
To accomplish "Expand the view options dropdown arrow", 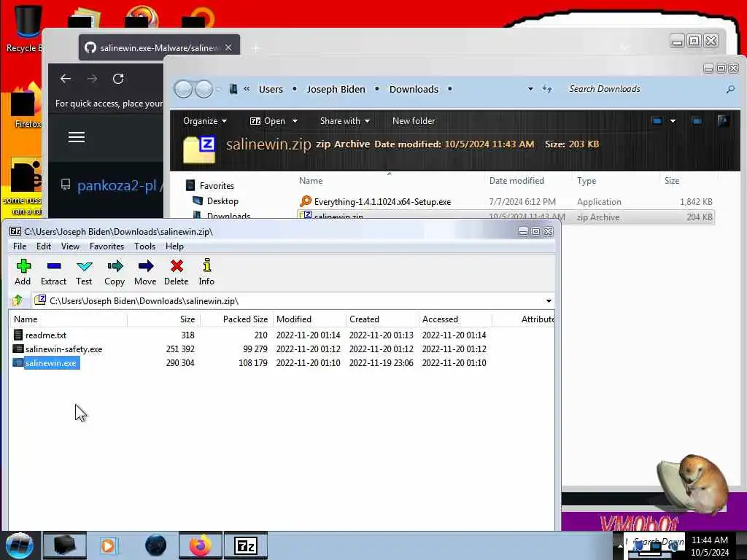I will [x=673, y=121].
